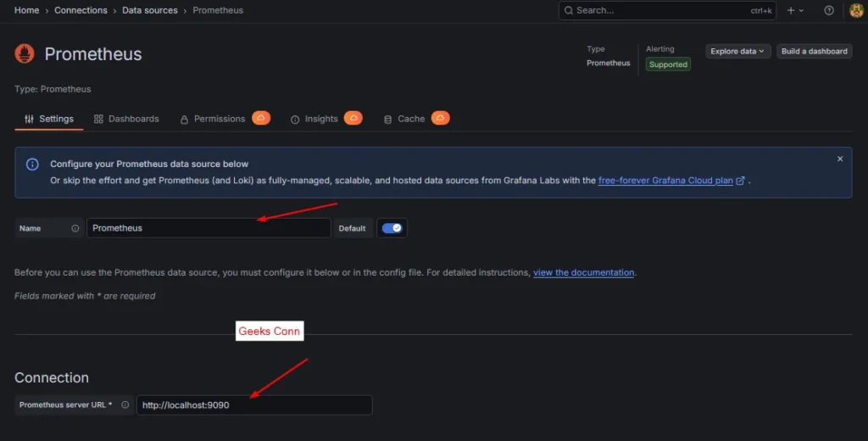Focus the Search field in top bar

coord(667,10)
